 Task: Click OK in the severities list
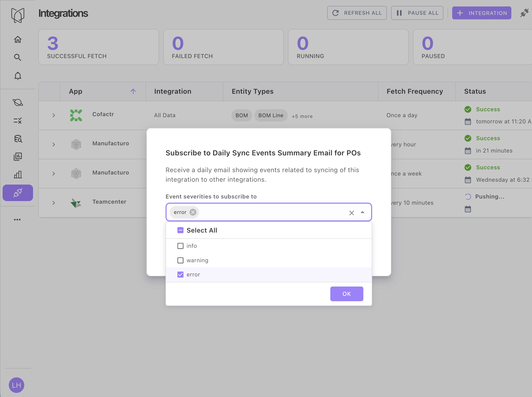point(347,294)
